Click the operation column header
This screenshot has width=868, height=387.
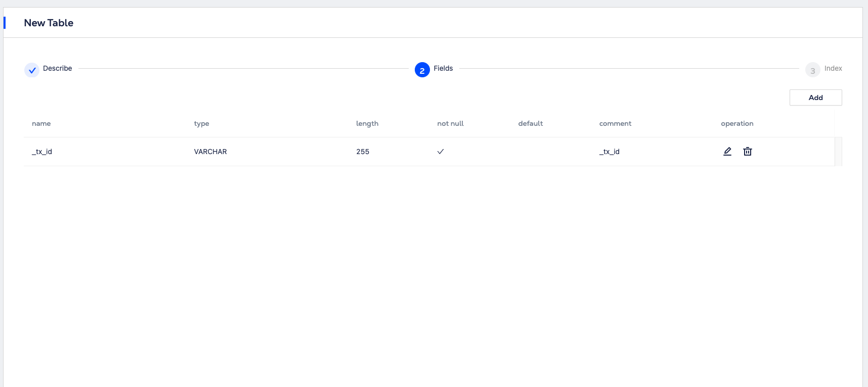[x=737, y=123]
